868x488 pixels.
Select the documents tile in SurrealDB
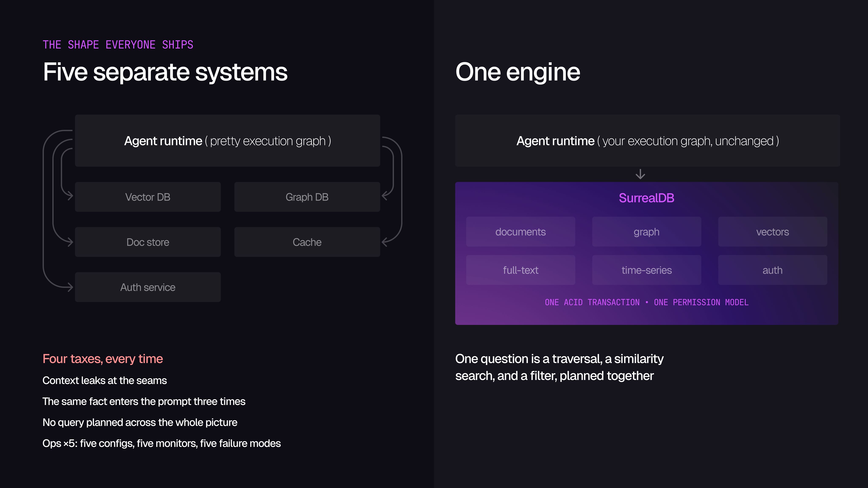click(x=521, y=232)
